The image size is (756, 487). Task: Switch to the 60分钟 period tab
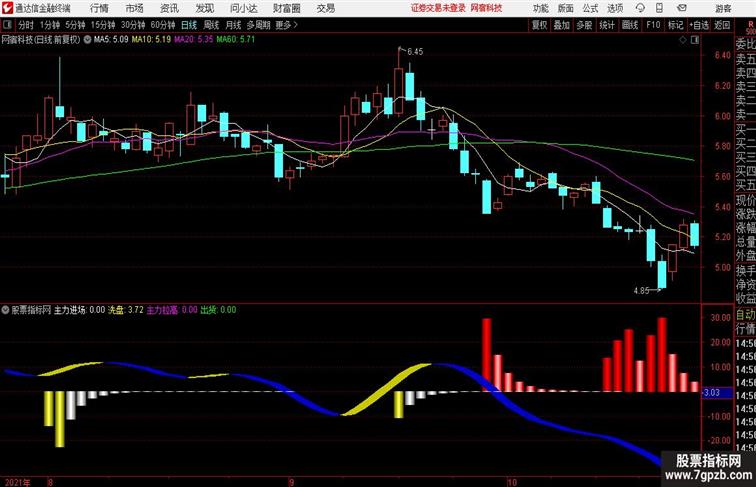[163, 25]
